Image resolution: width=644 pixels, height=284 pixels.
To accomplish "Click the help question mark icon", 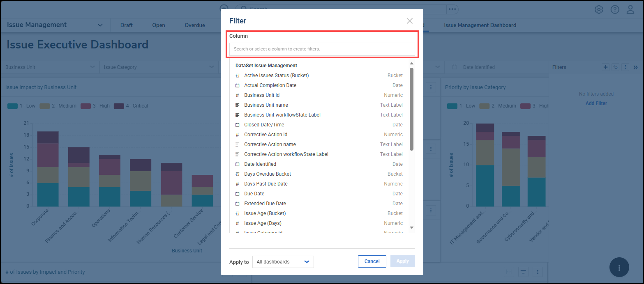I will pyautogui.click(x=615, y=9).
